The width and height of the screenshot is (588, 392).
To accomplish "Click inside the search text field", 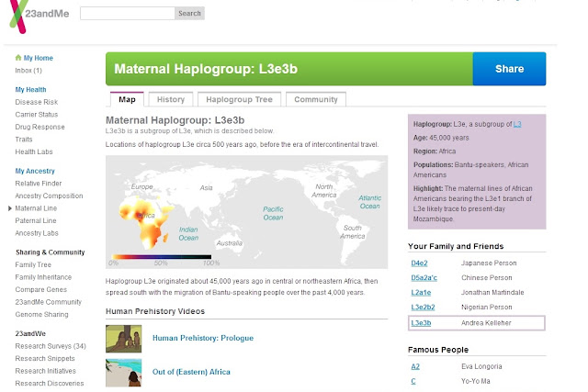I will [128, 14].
